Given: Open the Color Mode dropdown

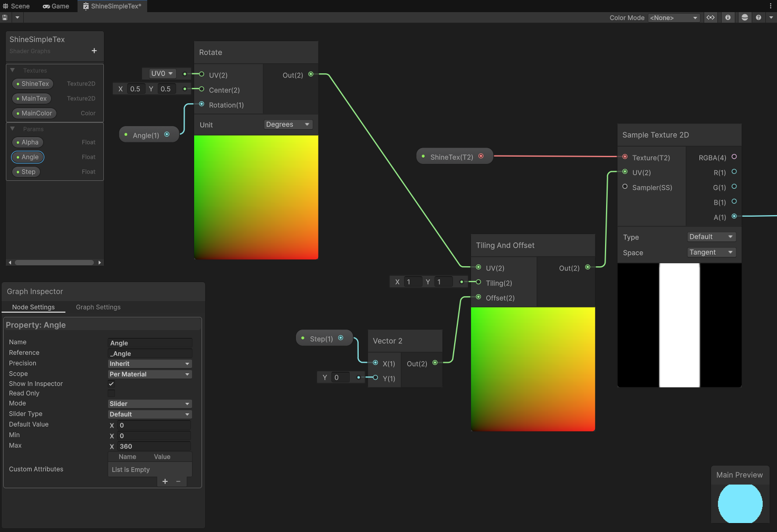Looking at the screenshot, I should pos(674,18).
